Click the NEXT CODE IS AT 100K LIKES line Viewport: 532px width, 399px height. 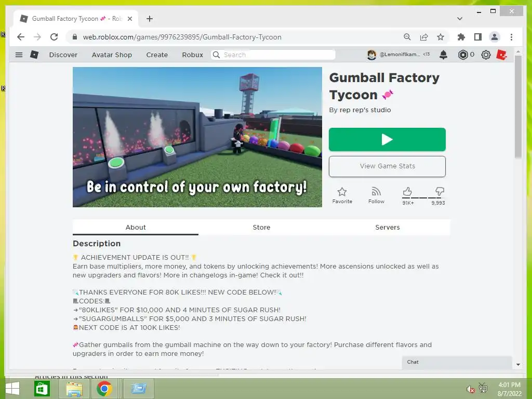(127, 327)
